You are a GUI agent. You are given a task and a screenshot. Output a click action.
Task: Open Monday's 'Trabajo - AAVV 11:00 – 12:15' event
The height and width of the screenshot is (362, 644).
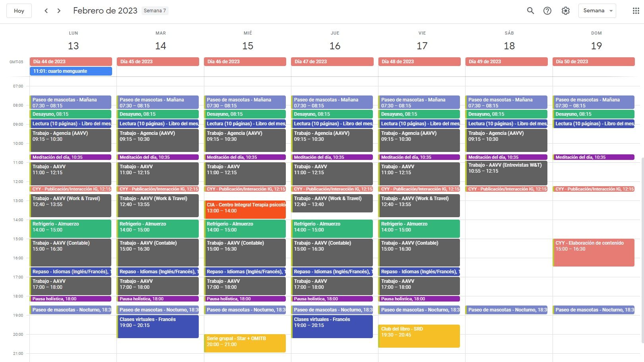click(x=70, y=174)
